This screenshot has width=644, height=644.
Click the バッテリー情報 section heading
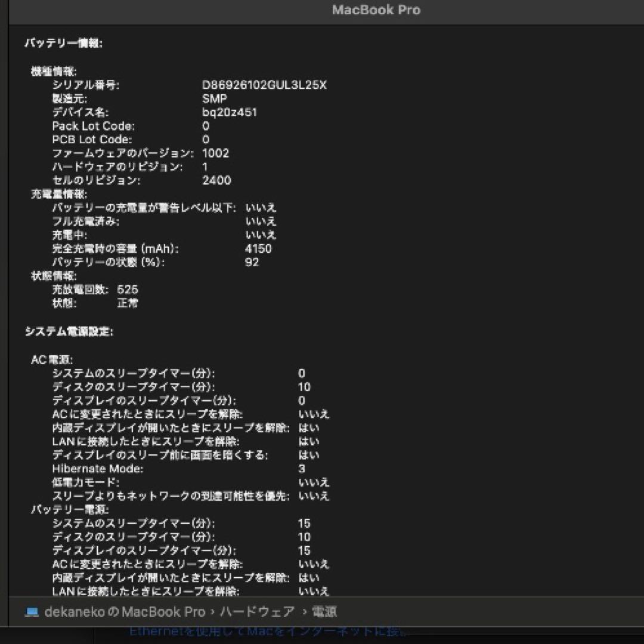[64, 43]
